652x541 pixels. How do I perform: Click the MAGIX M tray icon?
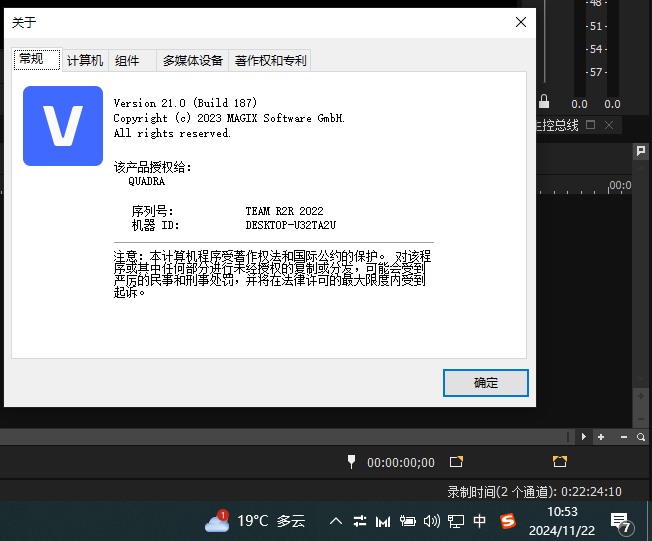383,521
